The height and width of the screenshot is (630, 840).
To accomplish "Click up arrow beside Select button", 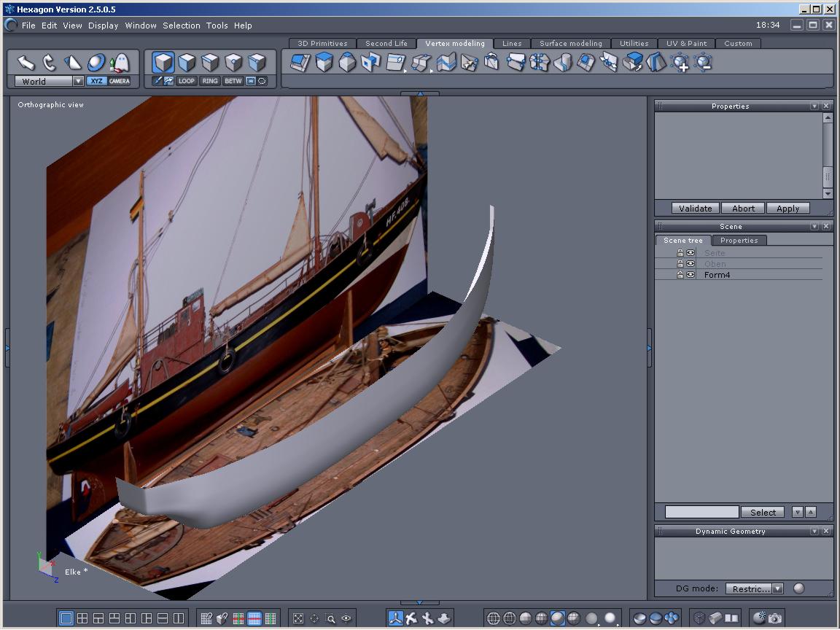I will [x=811, y=512].
